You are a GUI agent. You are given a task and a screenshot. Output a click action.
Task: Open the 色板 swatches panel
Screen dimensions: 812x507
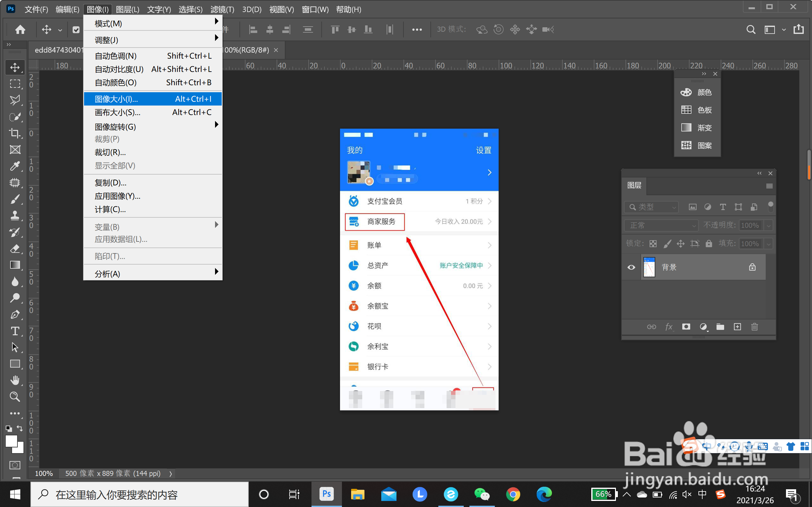coord(697,110)
